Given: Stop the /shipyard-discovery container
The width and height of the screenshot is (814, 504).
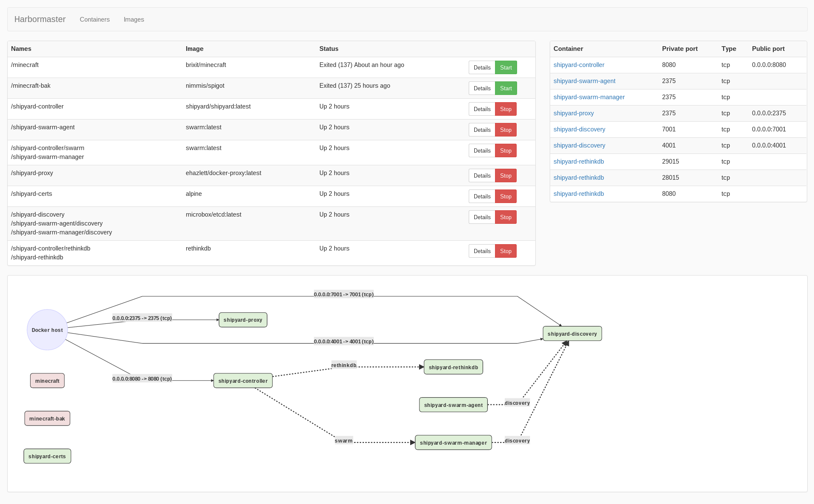Looking at the screenshot, I should pyautogui.click(x=506, y=217).
